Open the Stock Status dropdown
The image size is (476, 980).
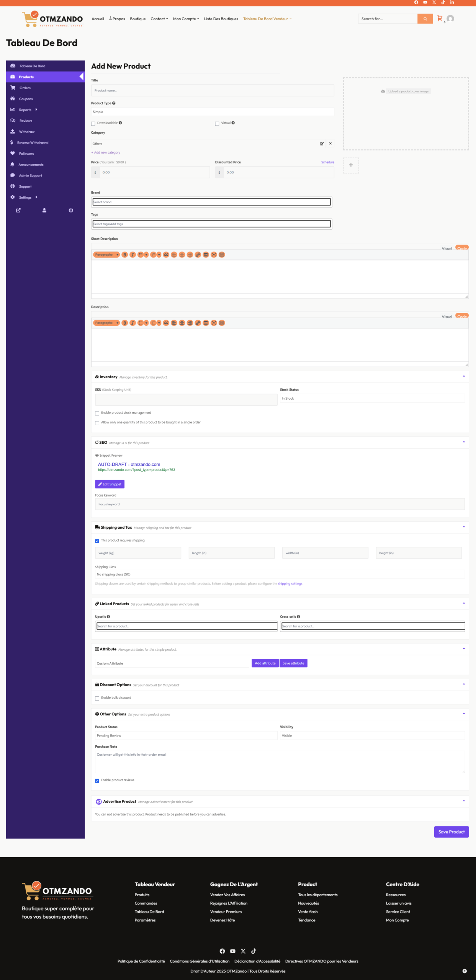tap(372, 399)
